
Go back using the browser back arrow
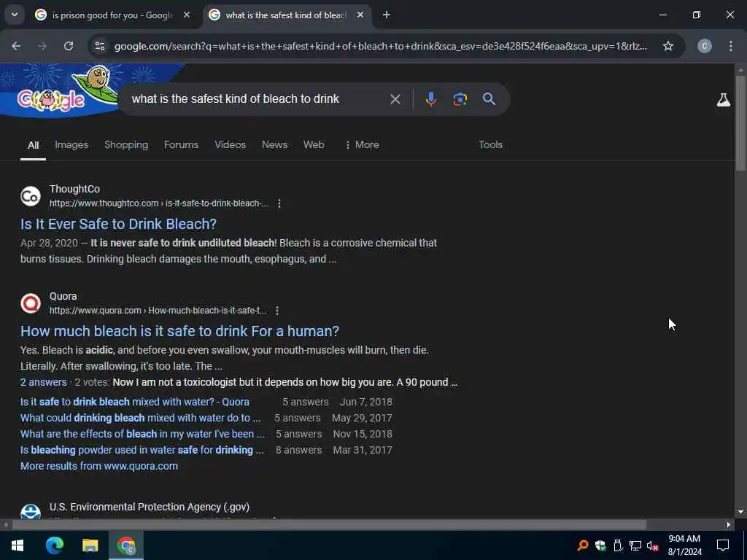[16, 46]
